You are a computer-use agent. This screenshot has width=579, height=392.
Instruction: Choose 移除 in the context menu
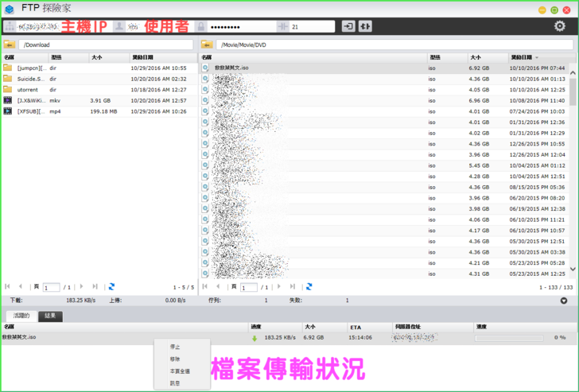pyautogui.click(x=175, y=359)
